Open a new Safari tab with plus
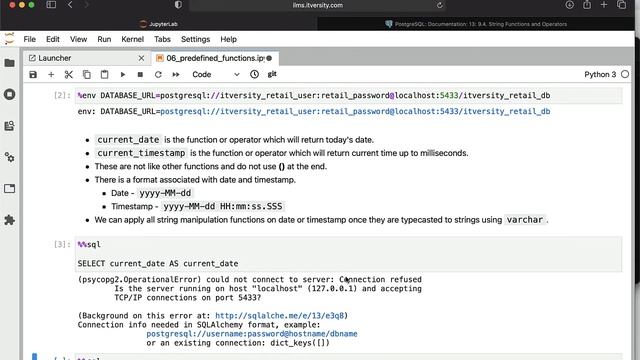The width and height of the screenshot is (640, 360). pos(604,5)
